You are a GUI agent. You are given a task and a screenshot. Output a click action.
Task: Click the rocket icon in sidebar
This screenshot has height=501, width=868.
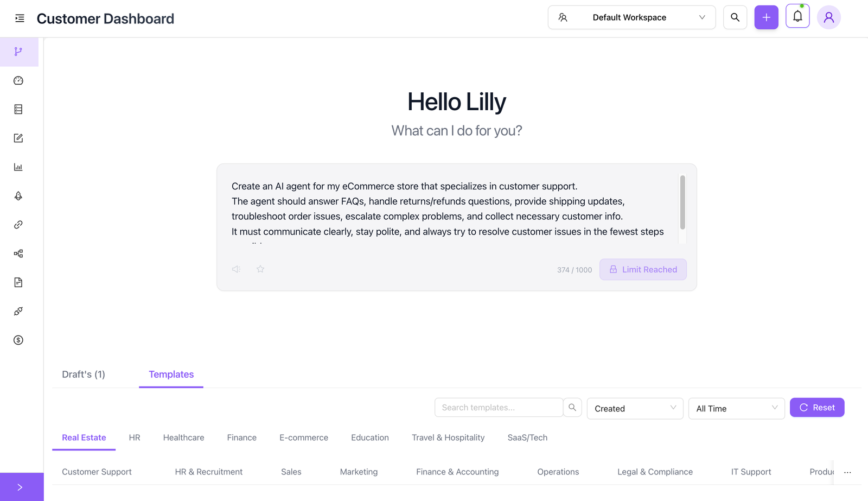[18, 196]
